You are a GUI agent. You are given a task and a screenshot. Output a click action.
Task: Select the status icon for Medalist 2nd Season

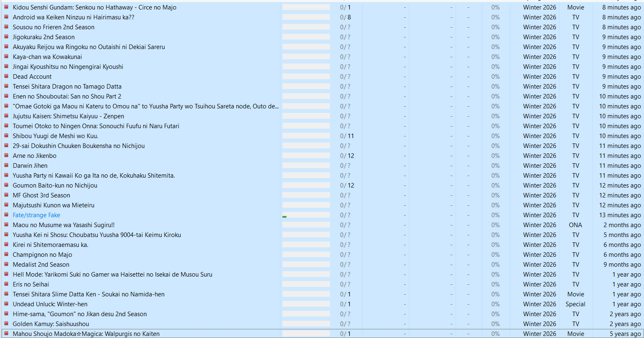pyautogui.click(x=6, y=264)
